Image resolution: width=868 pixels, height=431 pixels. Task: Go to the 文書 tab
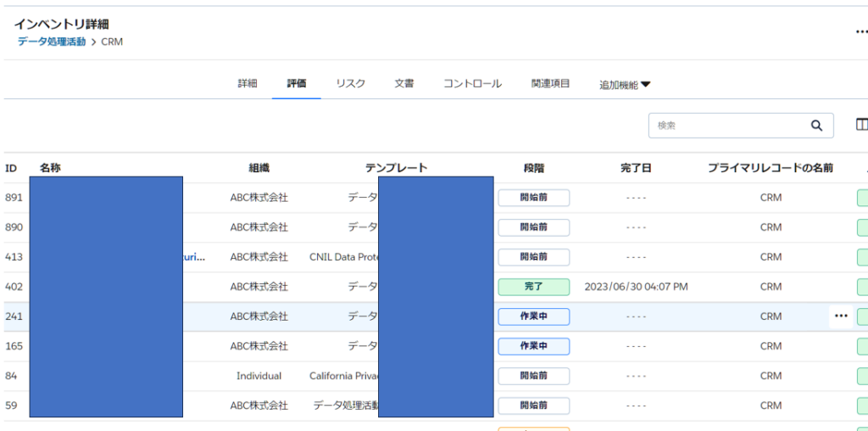[x=403, y=84]
